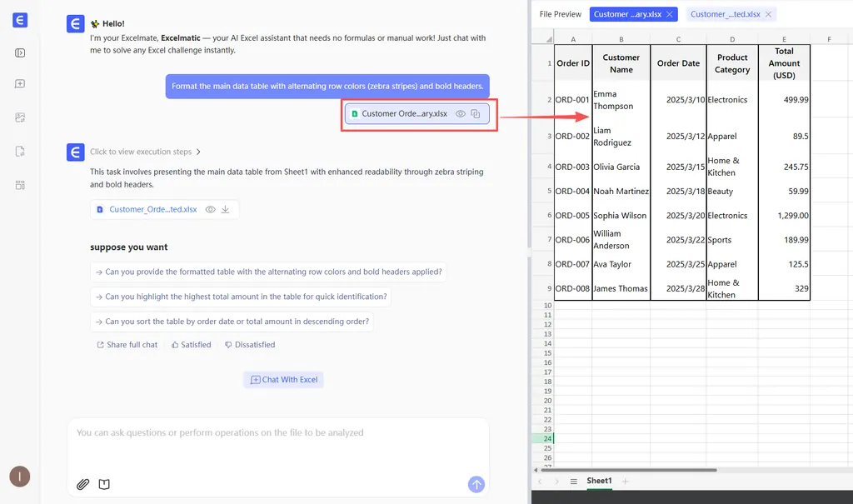
Task: Preview the Customer_Orde...ted.xlsx output with eye icon
Action: tap(210, 209)
